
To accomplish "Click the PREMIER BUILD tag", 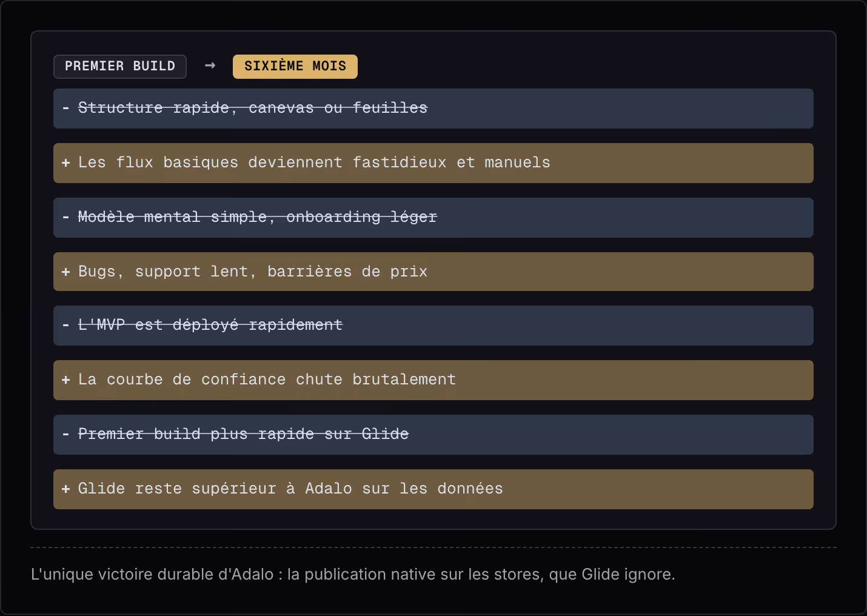I will [120, 66].
